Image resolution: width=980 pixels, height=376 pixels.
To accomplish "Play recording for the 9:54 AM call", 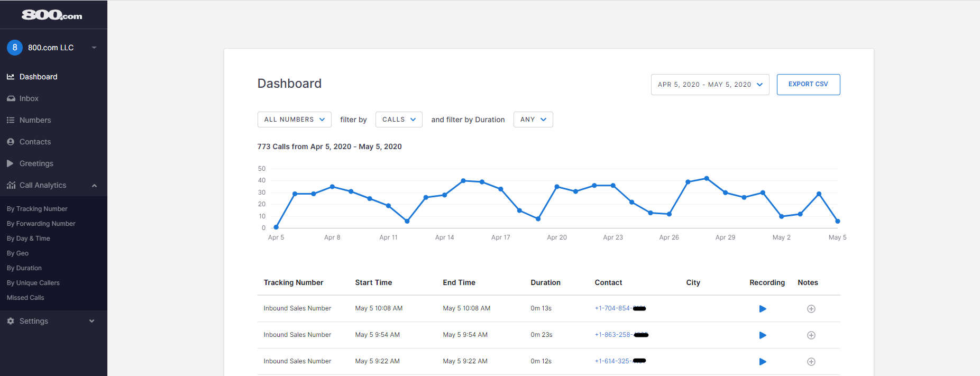I will pos(762,335).
